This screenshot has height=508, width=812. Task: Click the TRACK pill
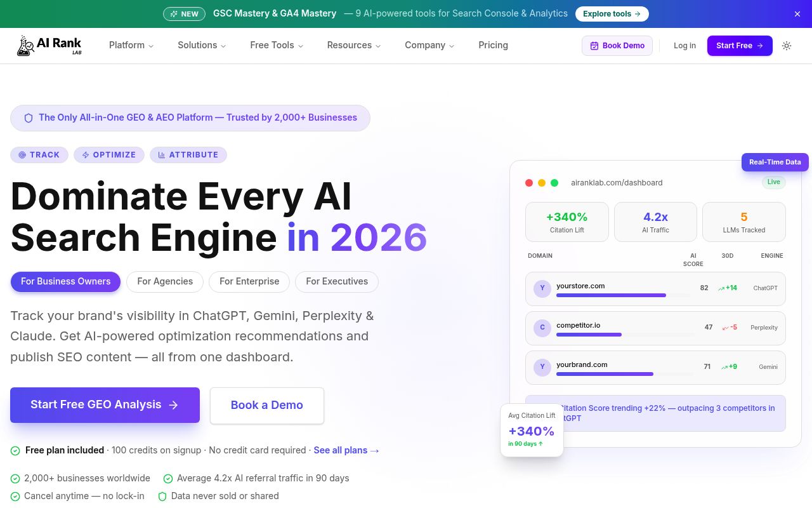pyautogui.click(x=39, y=155)
